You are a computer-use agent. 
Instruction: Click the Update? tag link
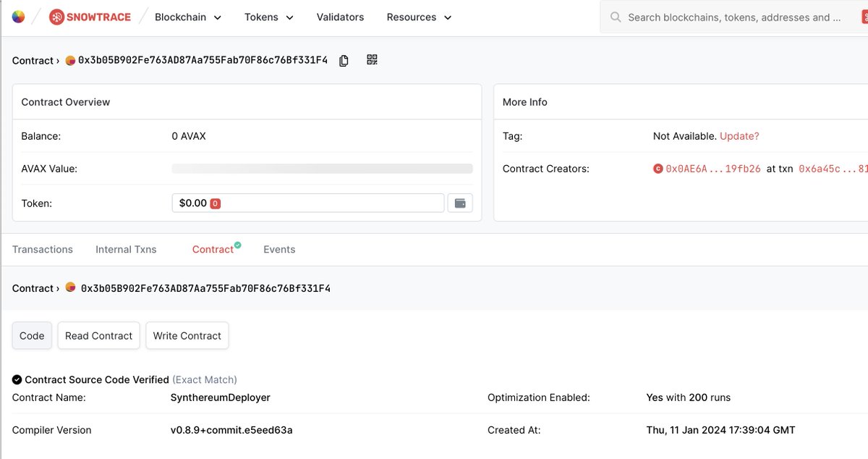pos(739,136)
